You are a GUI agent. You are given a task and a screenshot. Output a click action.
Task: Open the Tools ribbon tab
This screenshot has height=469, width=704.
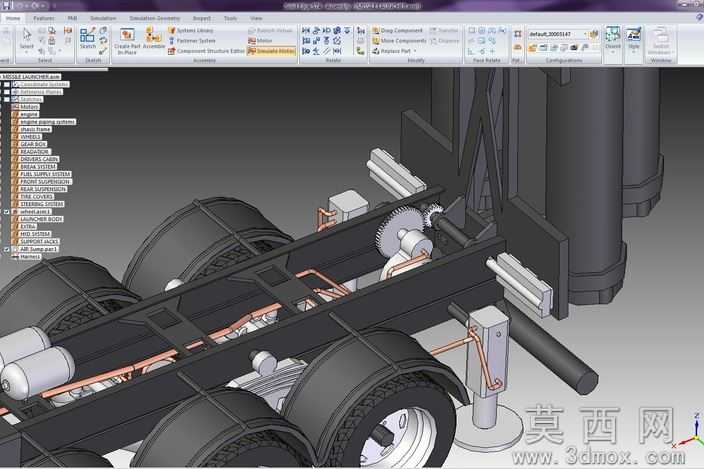pyautogui.click(x=230, y=18)
